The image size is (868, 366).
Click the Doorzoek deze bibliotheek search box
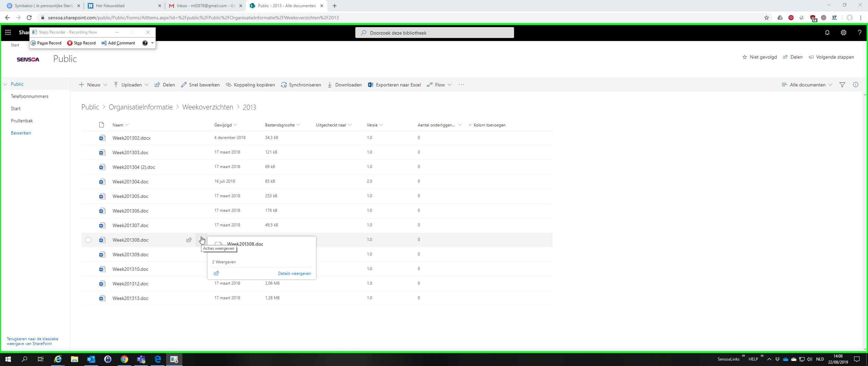(434, 33)
